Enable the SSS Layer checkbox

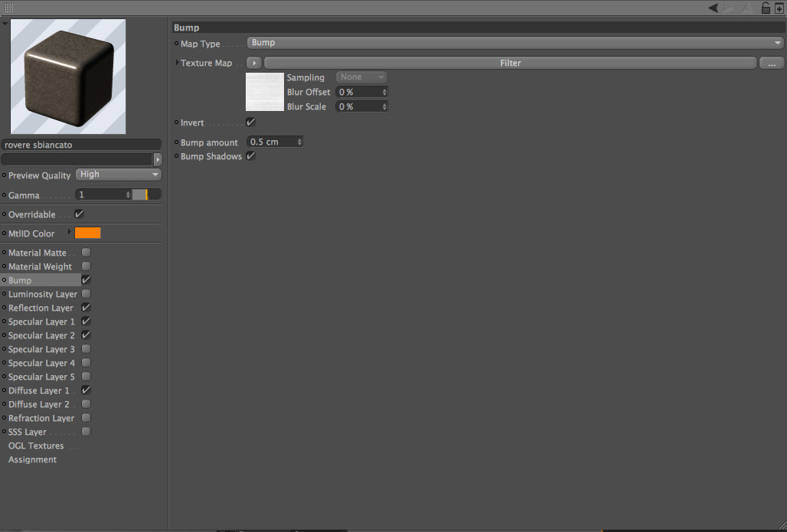87,432
